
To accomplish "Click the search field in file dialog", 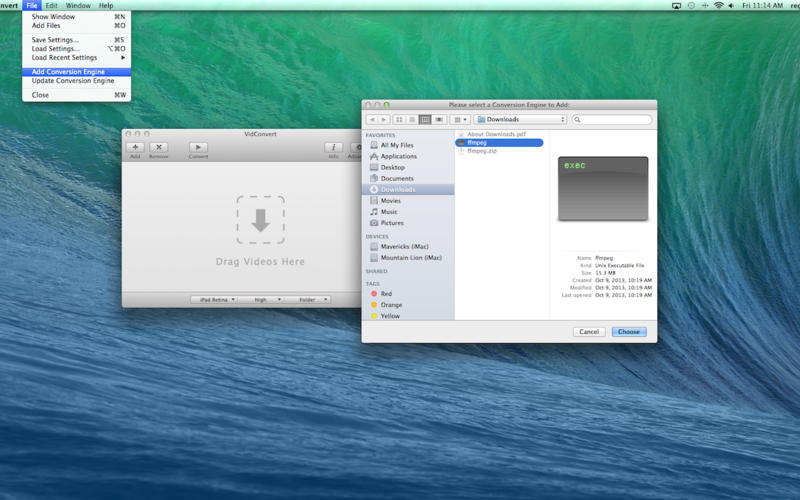I will click(x=612, y=119).
